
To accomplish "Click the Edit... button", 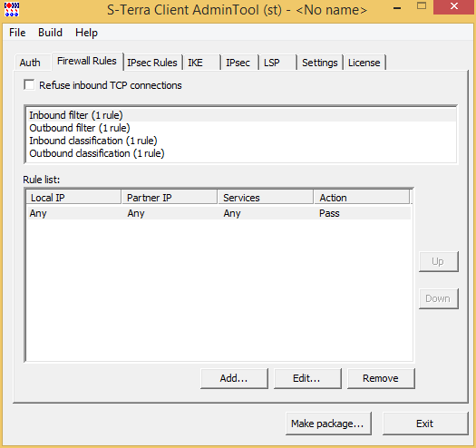I will point(307,378).
